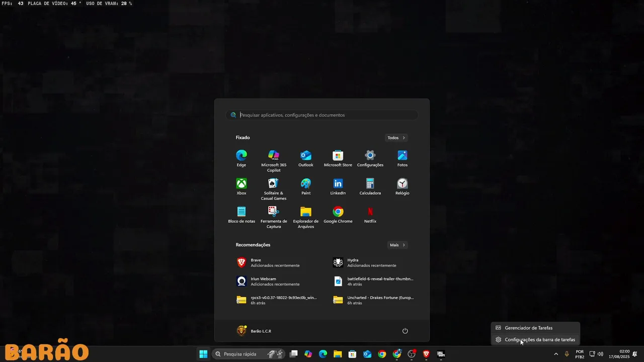Open Explorador de Arquivos pinned app
This screenshot has height=362, width=644.
(306, 217)
